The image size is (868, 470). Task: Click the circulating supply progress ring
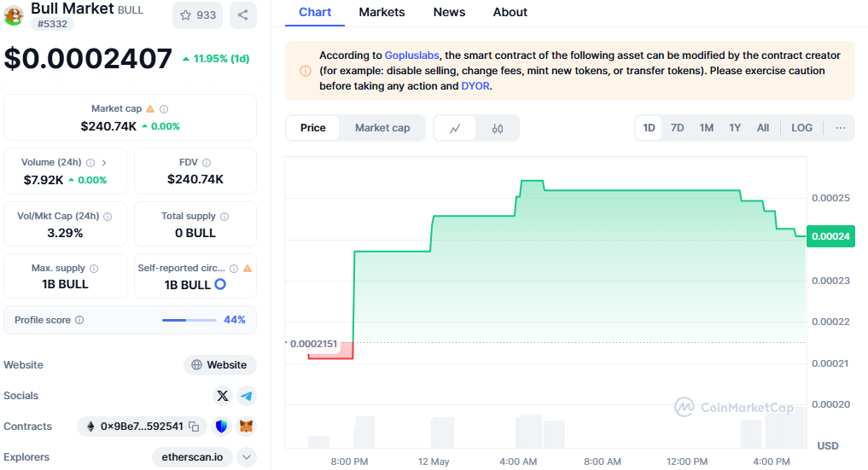[x=220, y=284]
